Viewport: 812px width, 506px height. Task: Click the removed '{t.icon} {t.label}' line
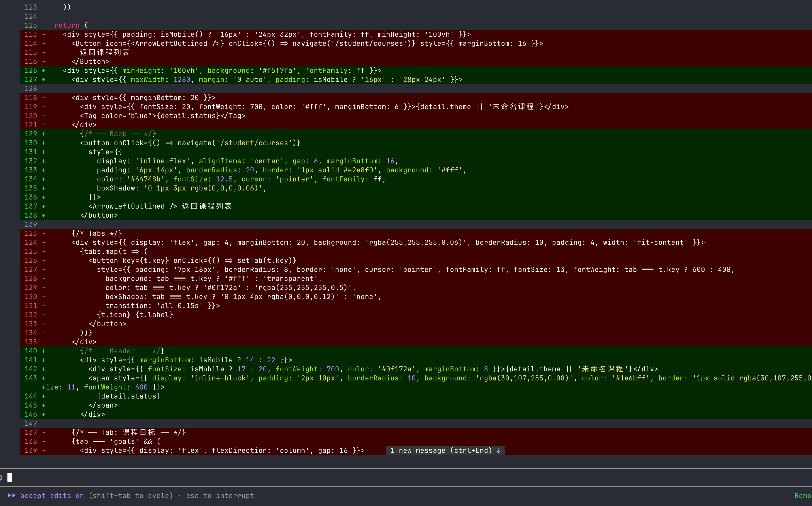pyautogui.click(x=416, y=314)
